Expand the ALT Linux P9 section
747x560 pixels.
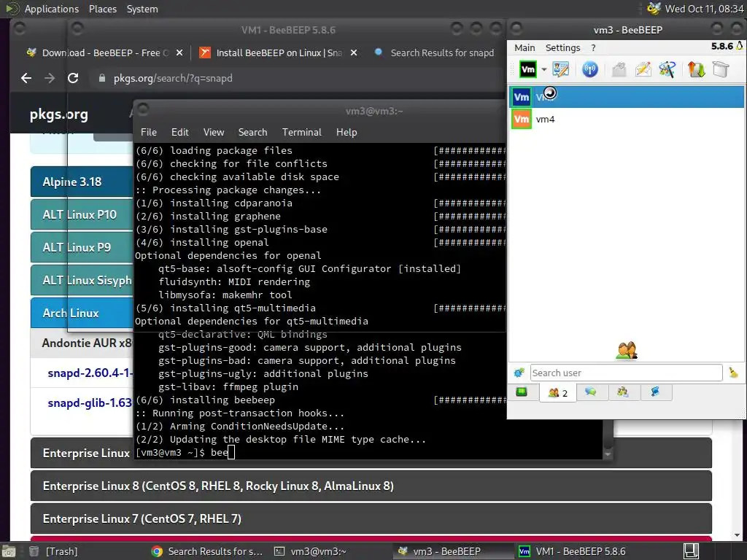(82, 247)
